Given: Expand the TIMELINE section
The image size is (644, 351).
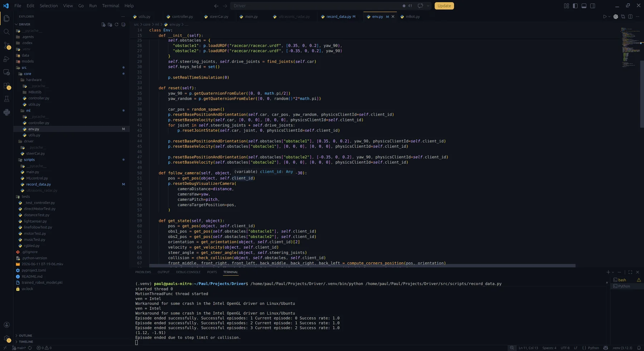Looking at the screenshot, I should coord(26,342).
